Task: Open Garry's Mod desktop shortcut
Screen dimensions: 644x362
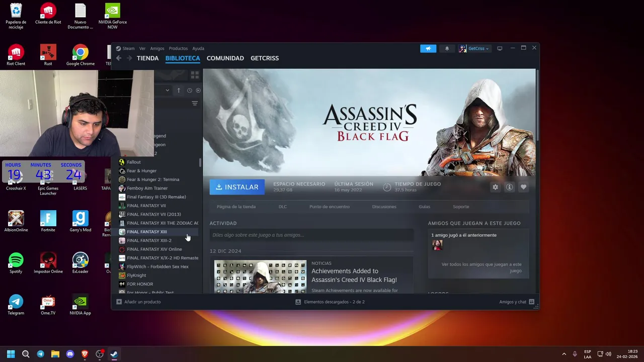Action: pos(80,221)
